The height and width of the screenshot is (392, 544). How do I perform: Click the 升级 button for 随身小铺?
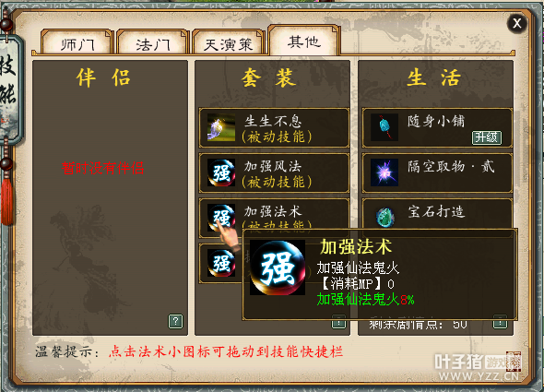click(487, 137)
